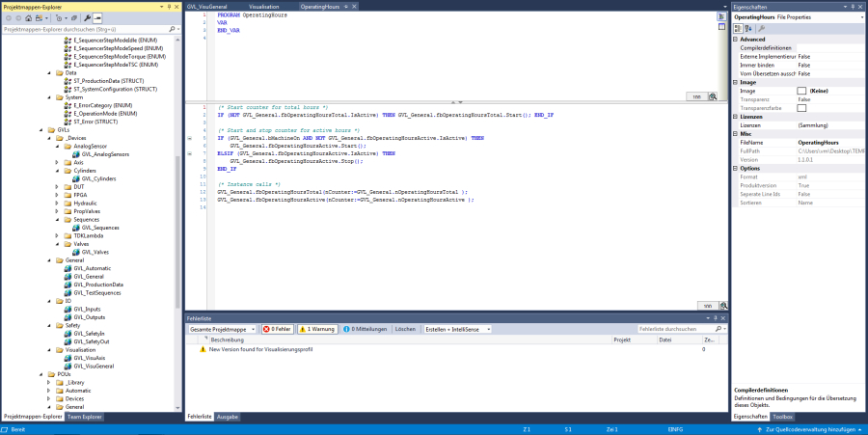Screen dimensions: 868x435
Task: Click Zur Quellcodeverwaltung hinzufügen in status bar
Action: pyautogui.click(x=810, y=428)
